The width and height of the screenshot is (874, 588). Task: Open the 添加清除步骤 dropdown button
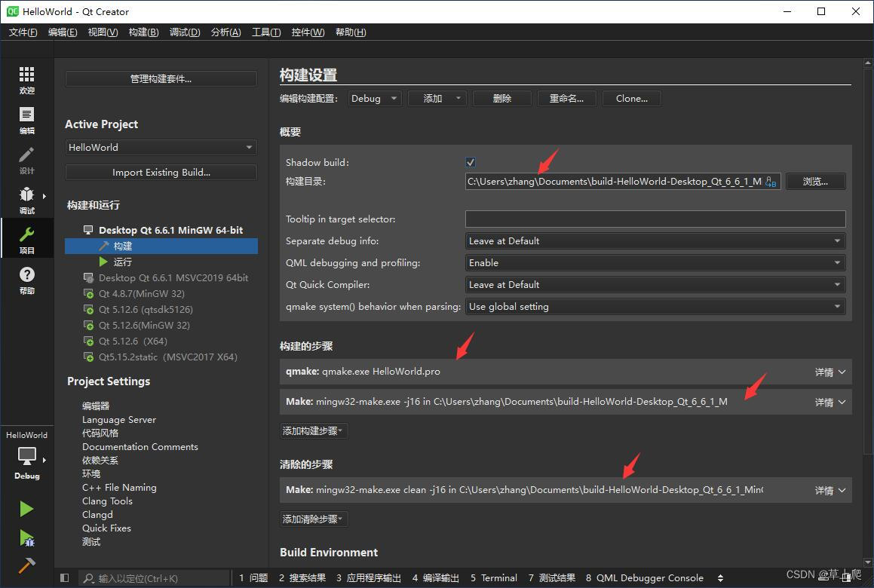(314, 519)
